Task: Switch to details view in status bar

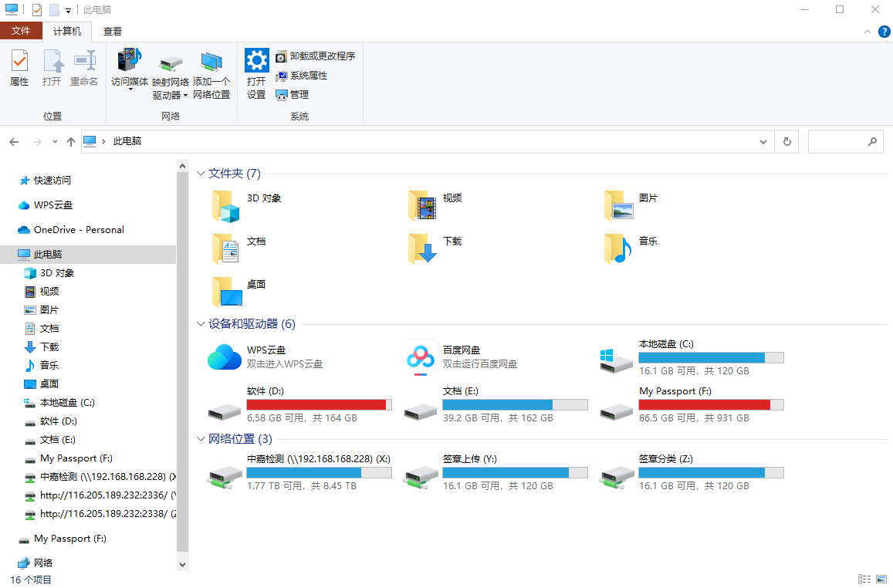Action: click(864, 579)
